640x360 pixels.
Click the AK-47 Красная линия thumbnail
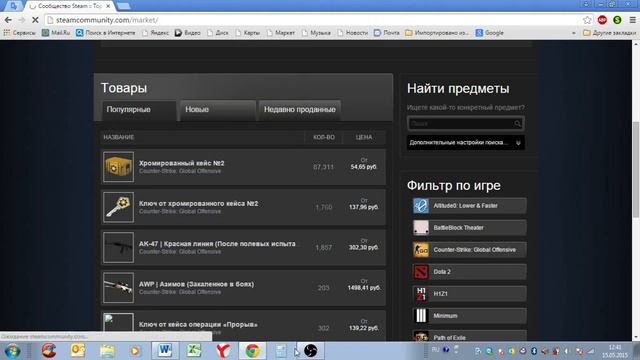(x=118, y=247)
